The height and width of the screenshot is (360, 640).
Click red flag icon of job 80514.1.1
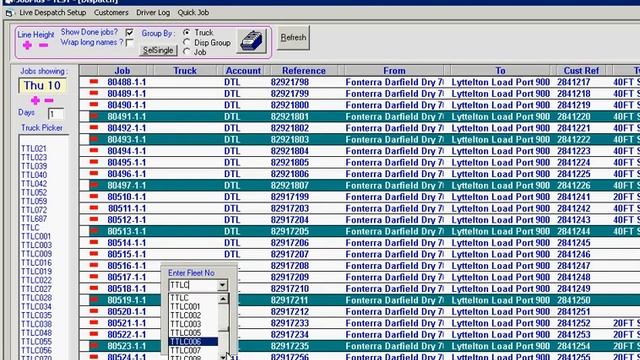click(94, 242)
